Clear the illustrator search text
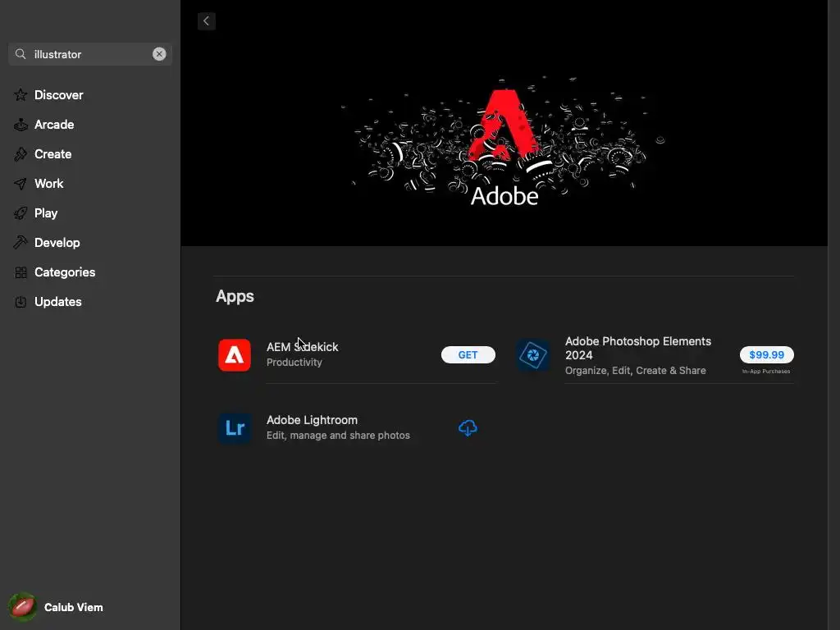The image size is (840, 630). click(x=159, y=54)
